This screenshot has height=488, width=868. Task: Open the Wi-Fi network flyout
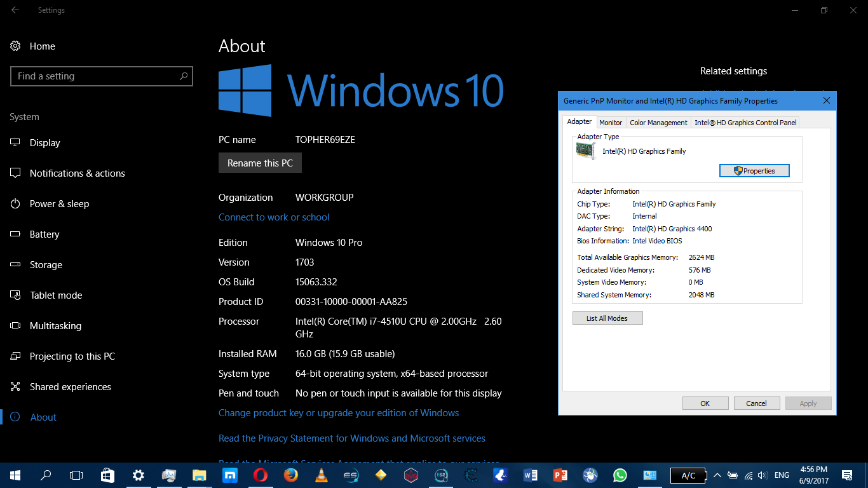pos(748,475)
